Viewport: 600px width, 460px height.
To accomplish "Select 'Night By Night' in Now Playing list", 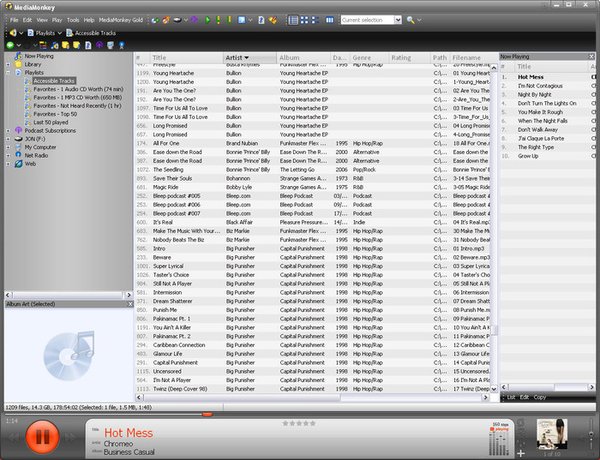I will (548, 95).
